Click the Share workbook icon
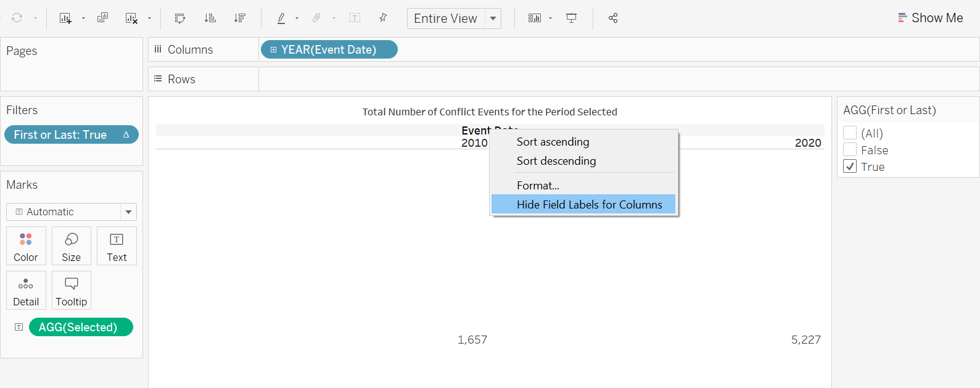980x388 pixels. click(613, 19)
